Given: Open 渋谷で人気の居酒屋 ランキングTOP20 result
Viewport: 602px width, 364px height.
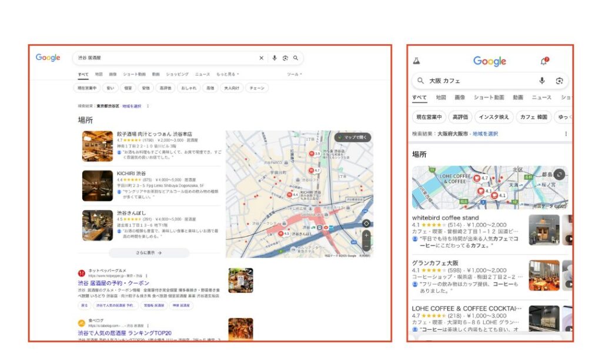Looking at the screenshot, I should [x=125, y=333].
